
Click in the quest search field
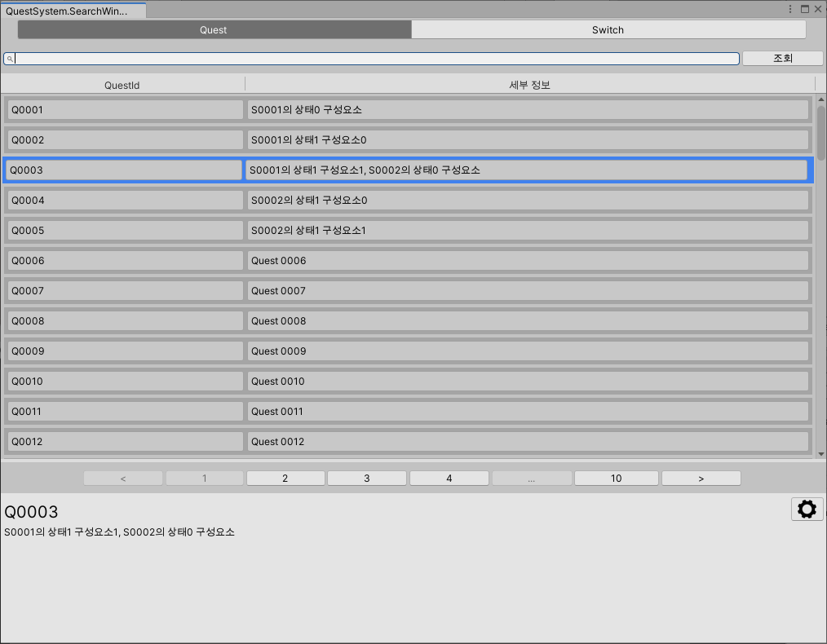375,59
